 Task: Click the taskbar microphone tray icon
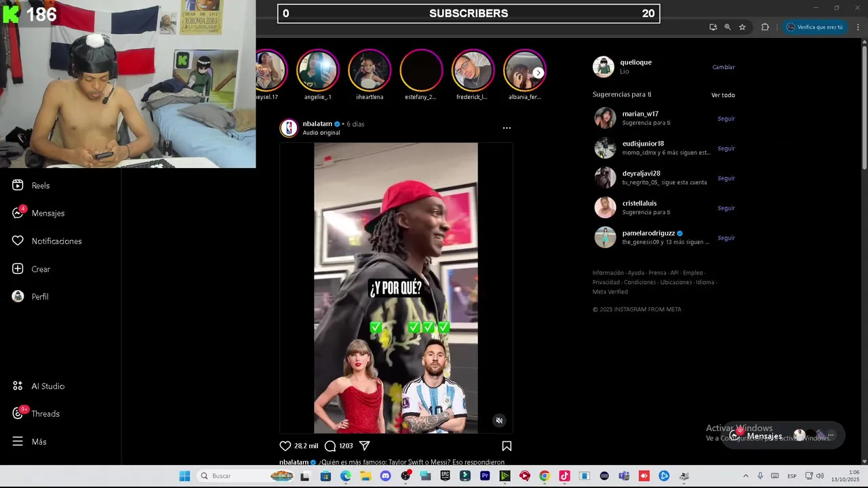coord(760,476)
